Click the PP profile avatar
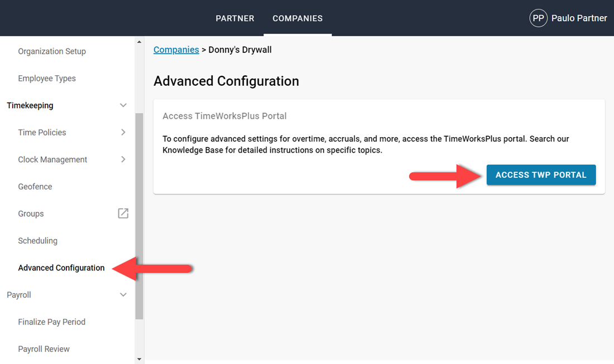Viewport: 614px width, 364px height. [x=538, y=18]
